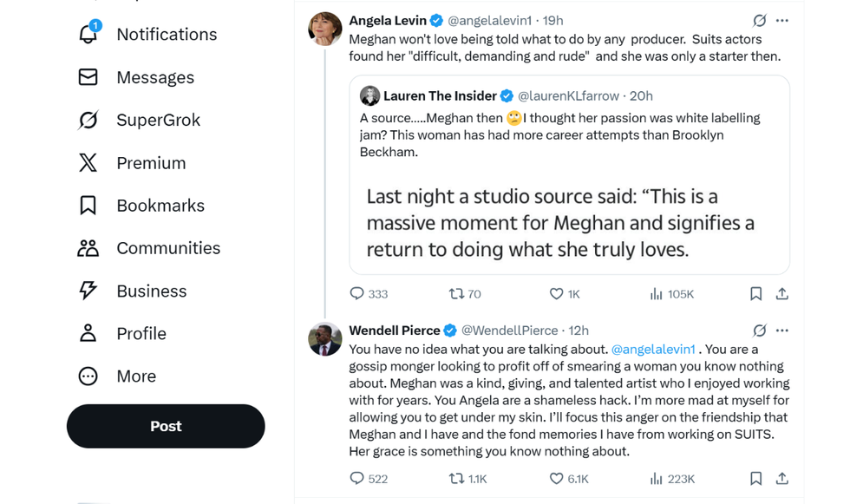Open more options on Wendell Pierce's post
The image size is (850, 504).
coord(782,331)
